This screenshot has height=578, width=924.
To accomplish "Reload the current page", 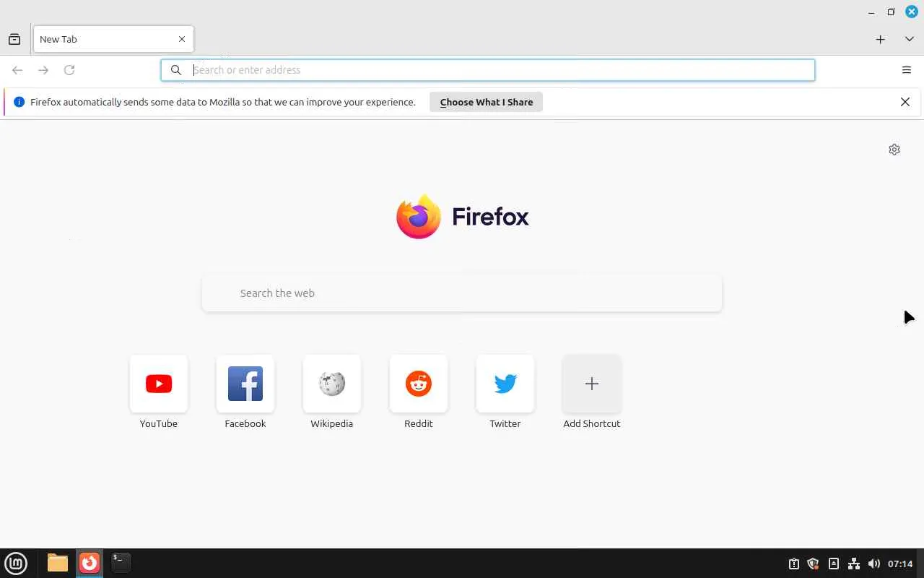I will [69, 70].
